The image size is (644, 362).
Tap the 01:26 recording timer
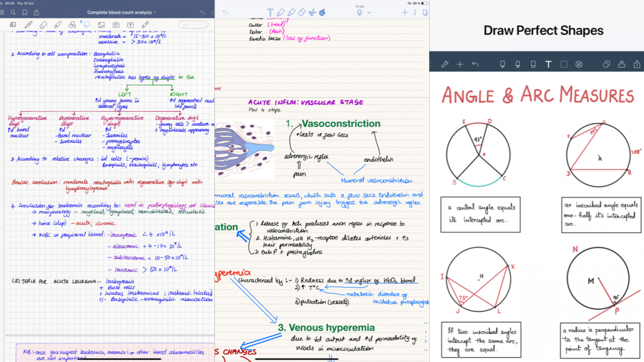pyautogui.click(x=359, y=6)
